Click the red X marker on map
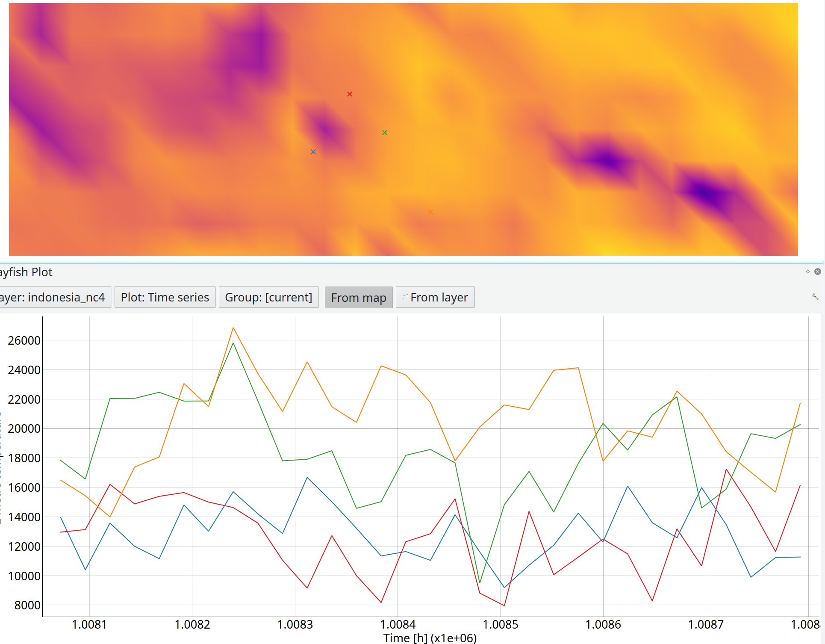The width and height of the screenshot is (825, 644). (349, 94)
